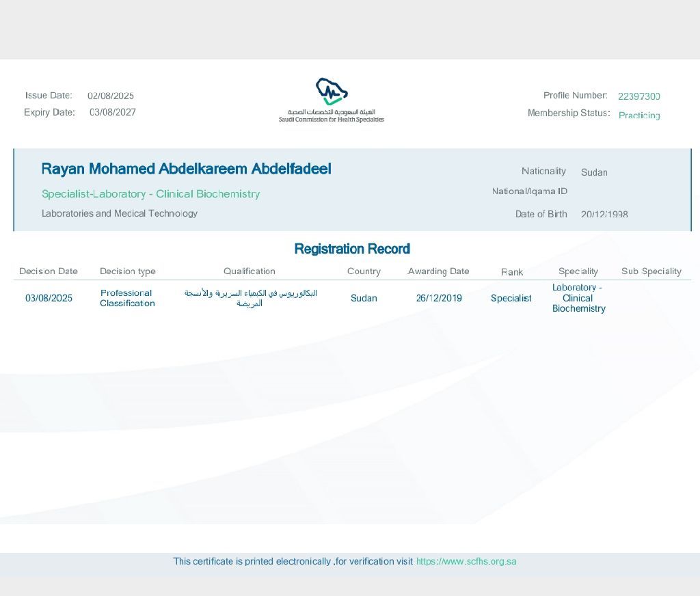Click the Date of Birth value
Screen dimensions: 700x596
604,215
